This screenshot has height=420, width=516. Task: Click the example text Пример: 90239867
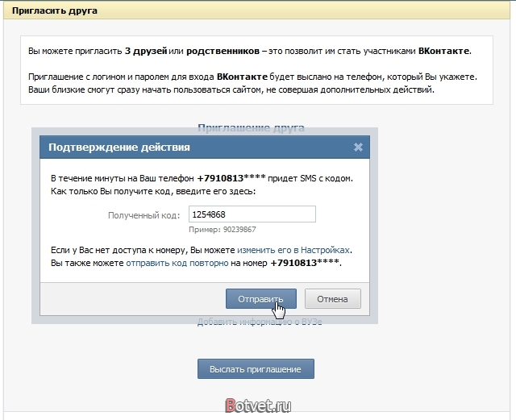(223, 230)
